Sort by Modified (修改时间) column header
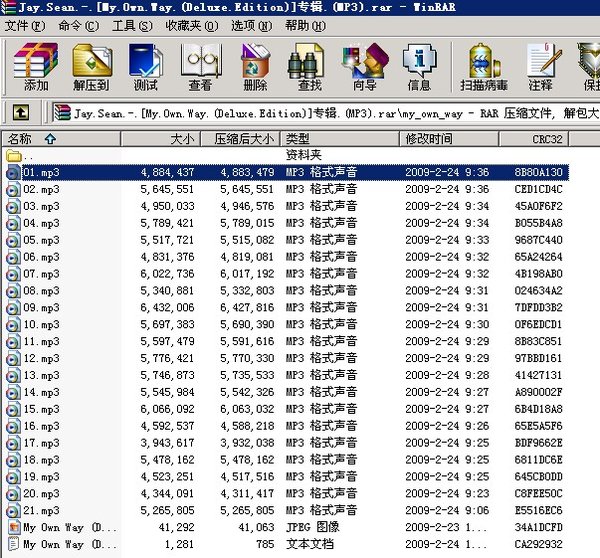 tap(449, 139)
